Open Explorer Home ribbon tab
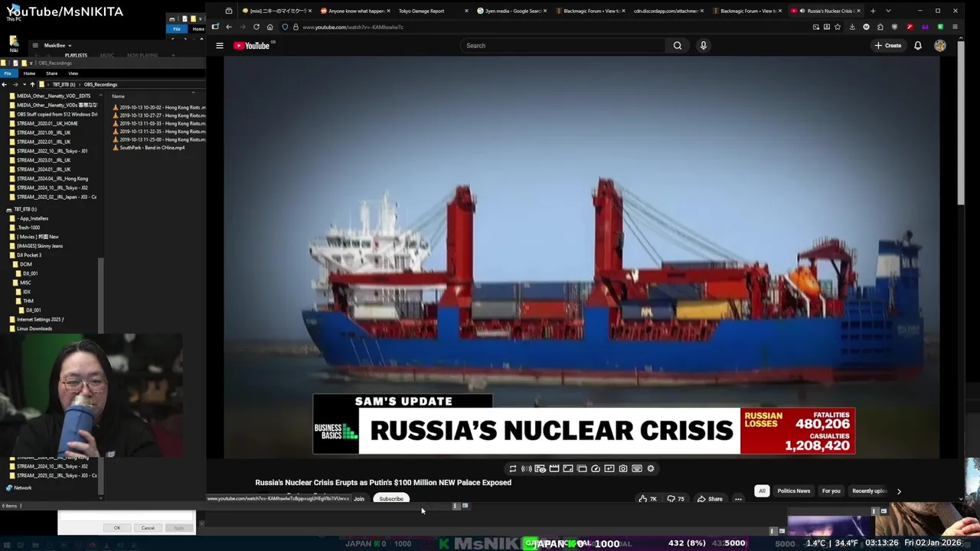Screen dimensions: 980x551 tap(29, 73)
